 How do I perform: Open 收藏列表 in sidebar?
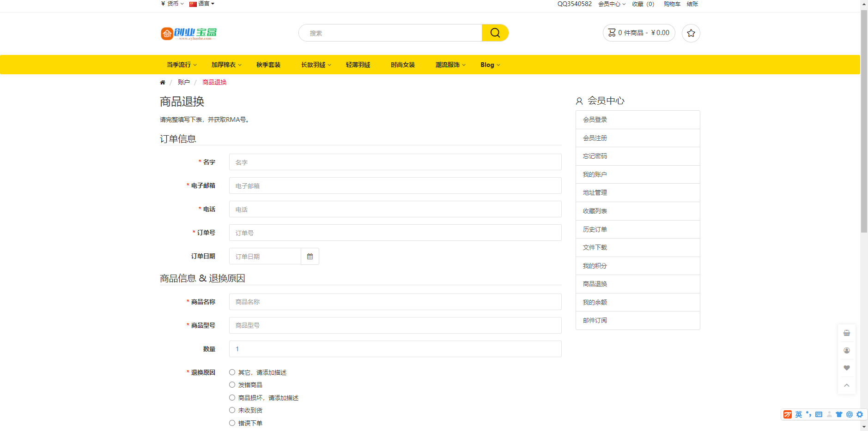point(637,211)
